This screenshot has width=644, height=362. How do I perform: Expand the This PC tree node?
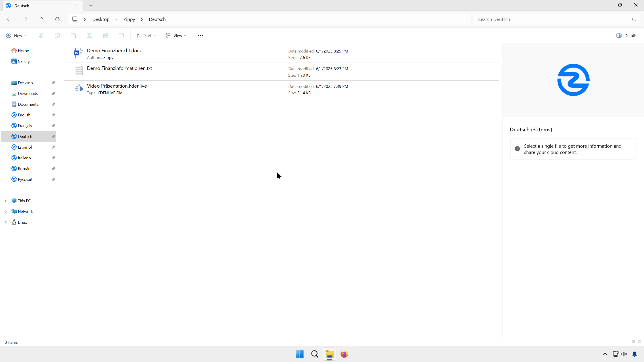[x=6, y=201]
